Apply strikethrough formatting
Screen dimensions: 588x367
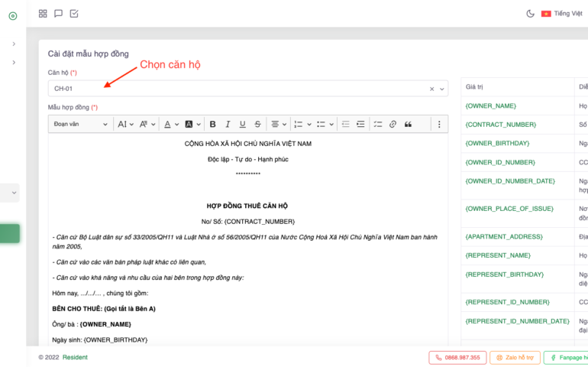click(257, 124)
